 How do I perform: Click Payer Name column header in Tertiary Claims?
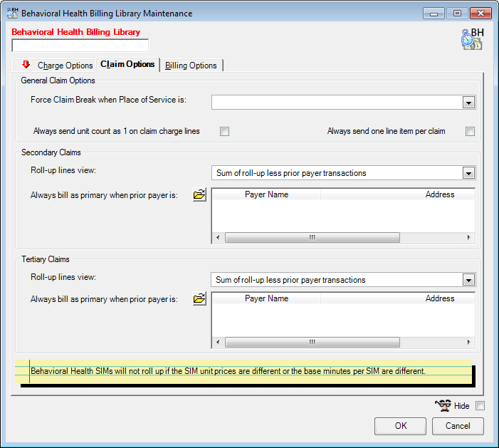coord(266,298)
